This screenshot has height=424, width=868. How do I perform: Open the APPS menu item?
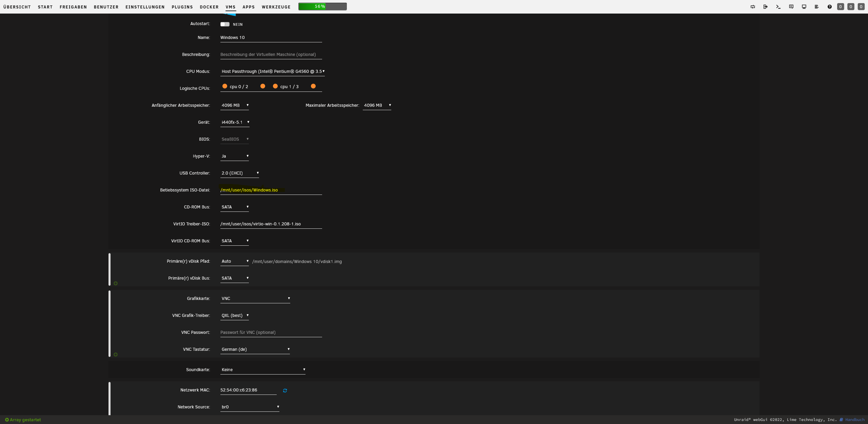click(249, 7)
